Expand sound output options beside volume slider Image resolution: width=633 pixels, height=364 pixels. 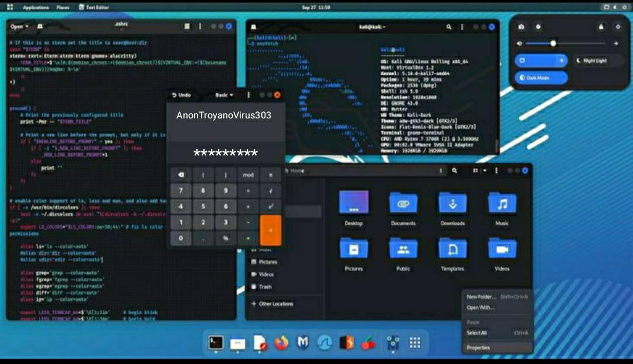point(616,43)
